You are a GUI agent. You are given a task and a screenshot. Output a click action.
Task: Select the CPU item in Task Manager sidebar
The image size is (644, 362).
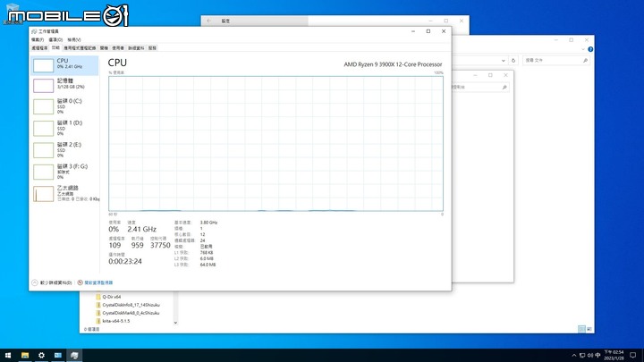[64, 65]
